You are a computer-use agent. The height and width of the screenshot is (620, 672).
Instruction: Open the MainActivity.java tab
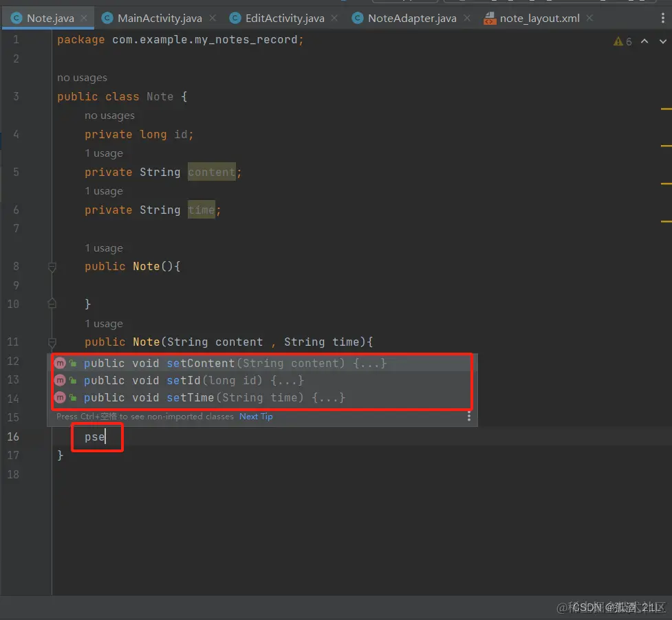[160, 19]
